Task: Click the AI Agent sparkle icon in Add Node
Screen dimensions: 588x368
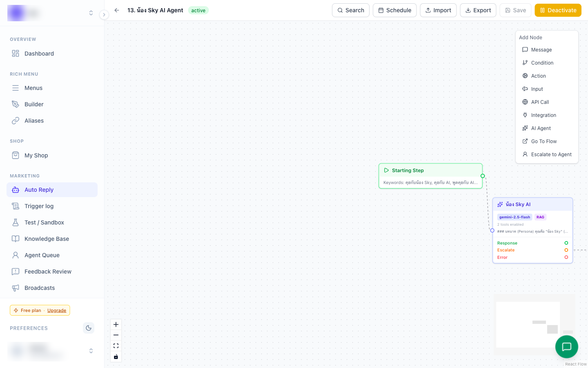Action: click(x=525, y=128)
